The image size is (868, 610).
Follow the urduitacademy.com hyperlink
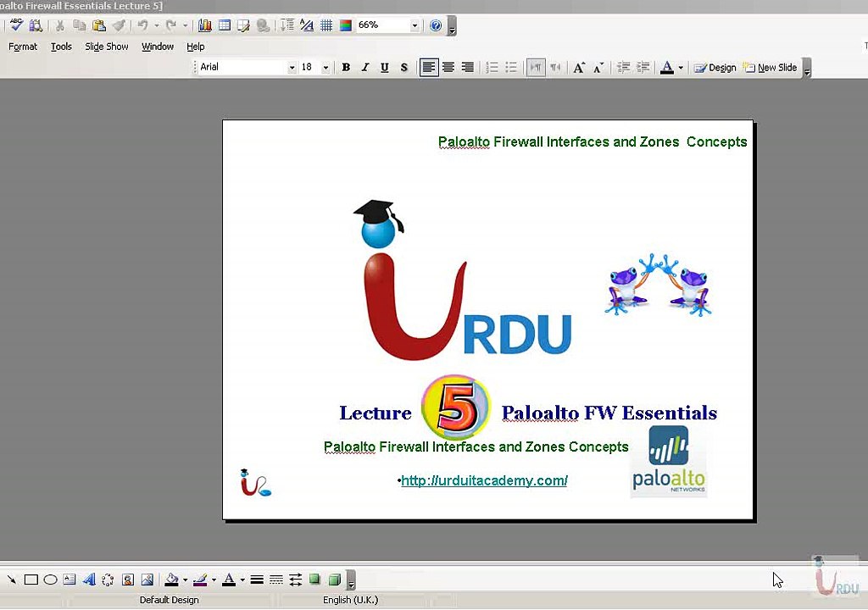click(x=484, y=480)
